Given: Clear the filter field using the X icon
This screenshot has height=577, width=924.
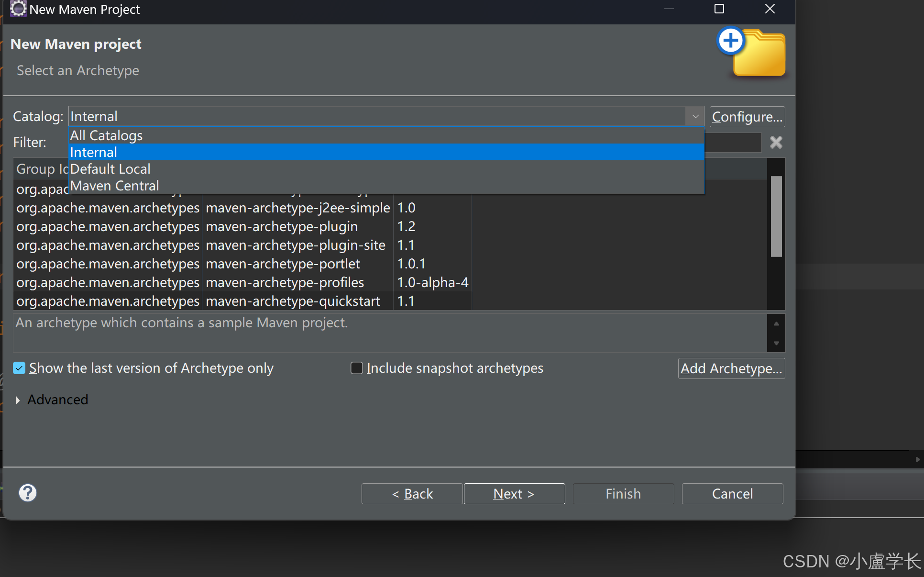Looking at the screenshot, I should coord(775,142).
